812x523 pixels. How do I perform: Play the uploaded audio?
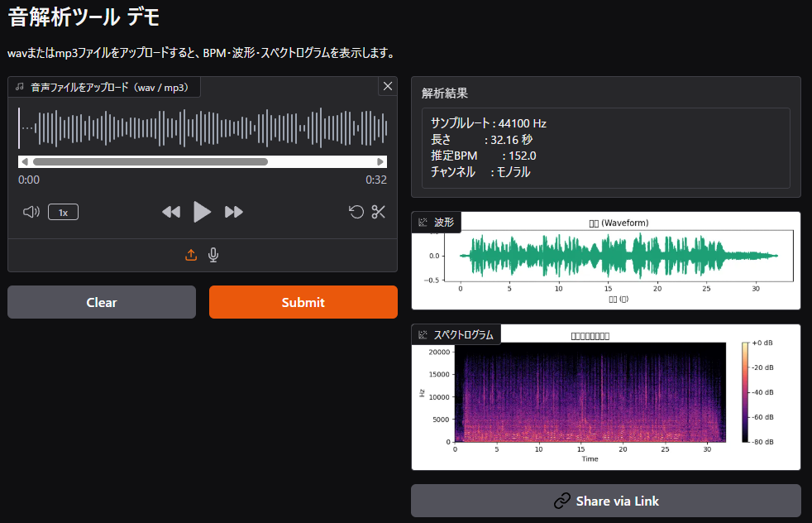(x=202, y=212)
